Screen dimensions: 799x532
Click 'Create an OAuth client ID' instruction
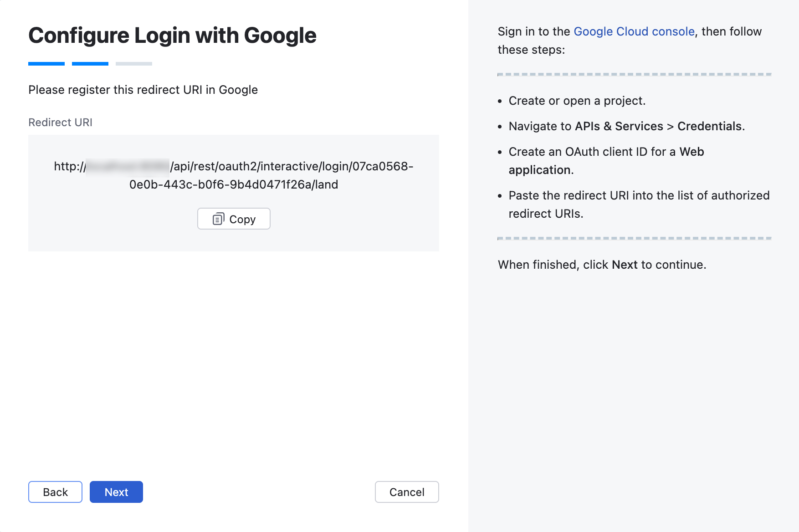click(x=606, y=161)
